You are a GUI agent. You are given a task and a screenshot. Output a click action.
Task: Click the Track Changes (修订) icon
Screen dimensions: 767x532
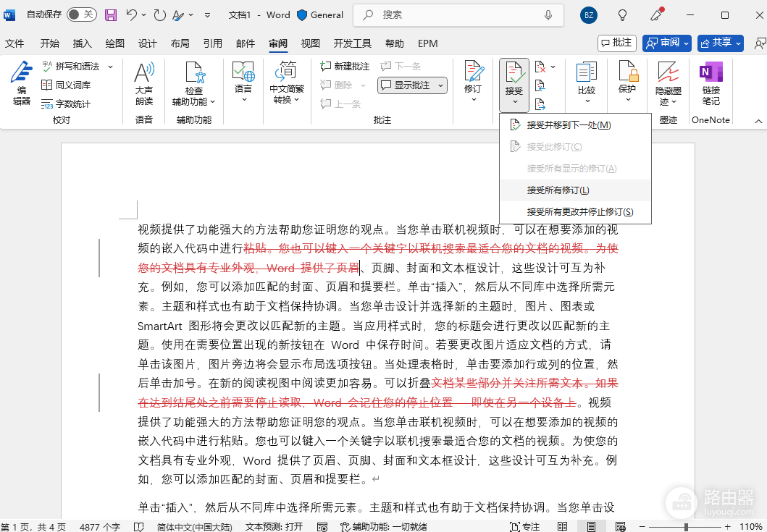tap(473, 72)
